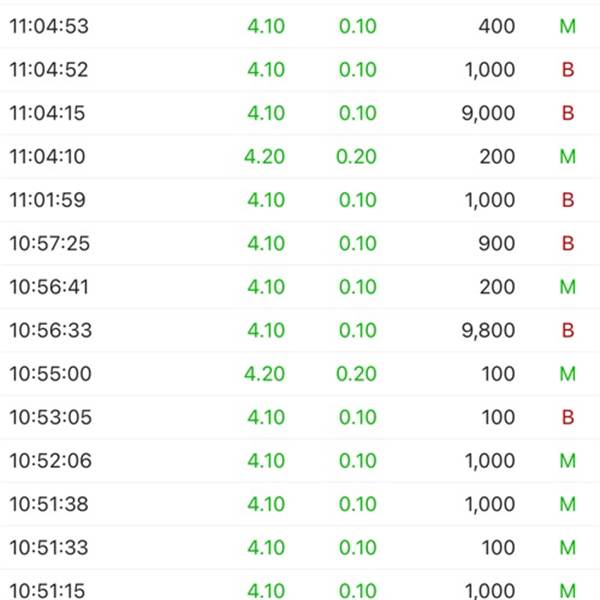The image size is (600, 600).
Task: Select the 9,800 volume at 10:56:33
Action: [x=488, y=330]
